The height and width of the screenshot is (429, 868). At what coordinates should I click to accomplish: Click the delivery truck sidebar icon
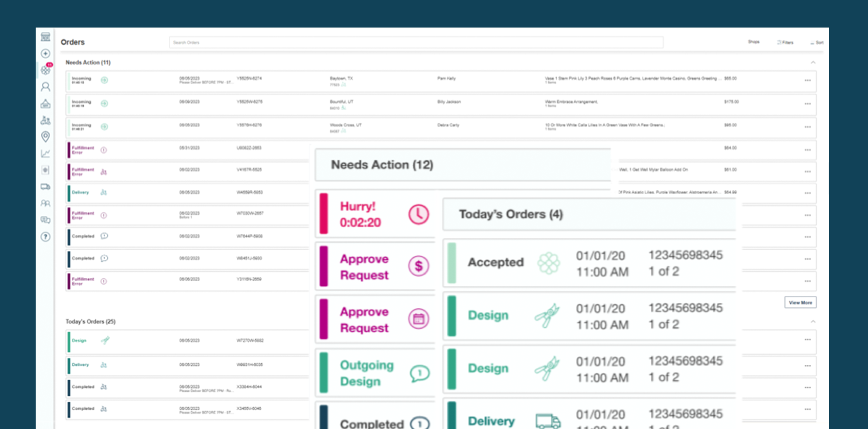pos(45,187)
